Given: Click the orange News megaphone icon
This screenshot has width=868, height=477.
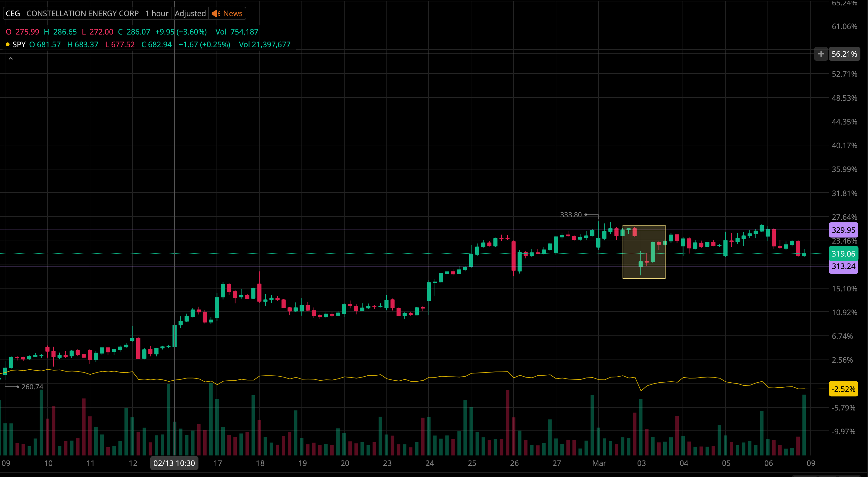Looking at the screenshot, I should point(216,14).
